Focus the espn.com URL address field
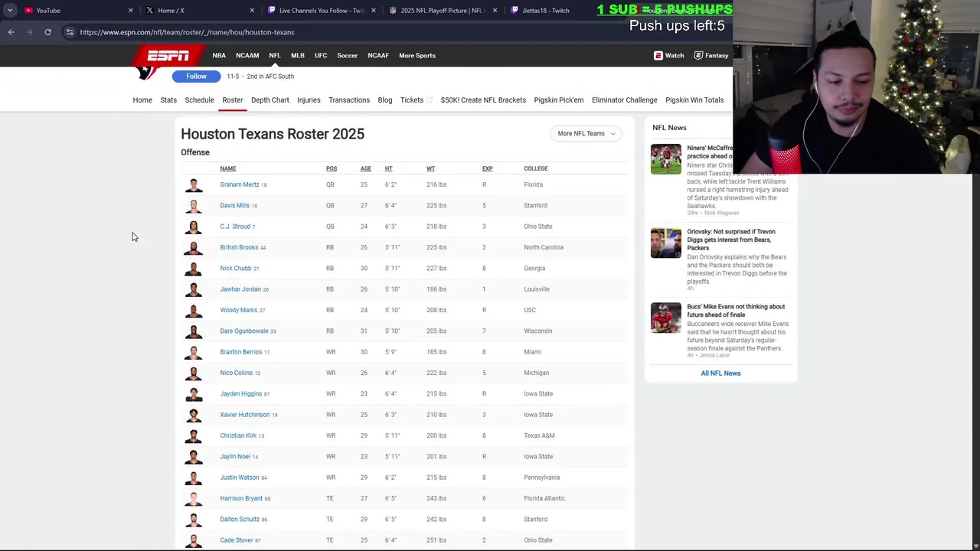Screen dimensions: 980x551 click(x=187, y=32)
